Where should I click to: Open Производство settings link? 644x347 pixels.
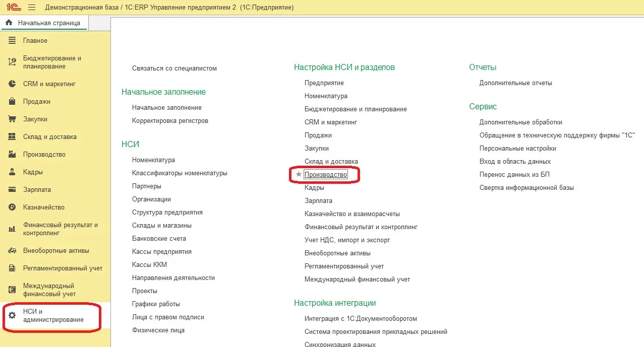pos(326,174)
